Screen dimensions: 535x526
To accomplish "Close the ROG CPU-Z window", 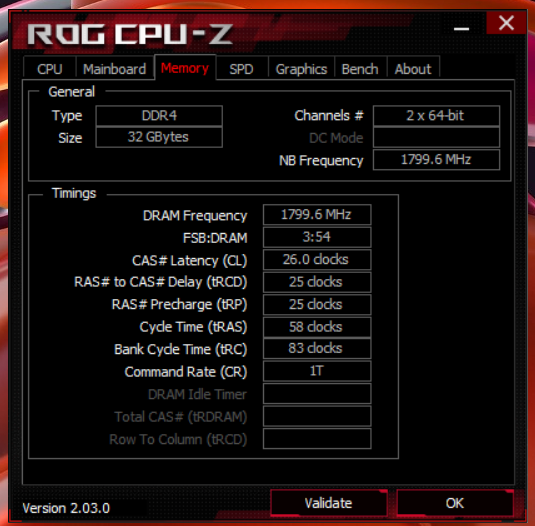I will (506, 23).
